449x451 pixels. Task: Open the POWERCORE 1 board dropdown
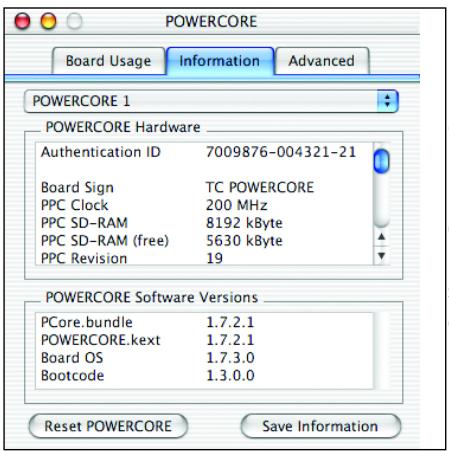click(x=211, y=101)
